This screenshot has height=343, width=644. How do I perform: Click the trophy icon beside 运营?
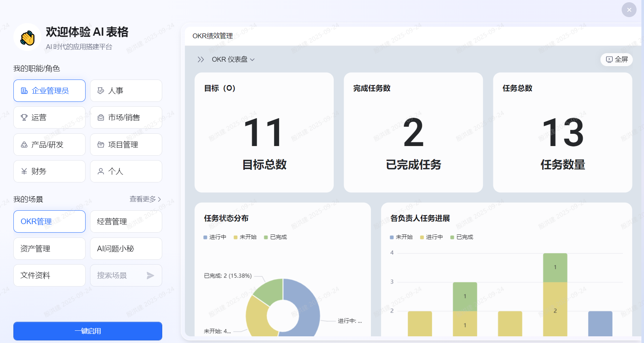coord(24,117)
